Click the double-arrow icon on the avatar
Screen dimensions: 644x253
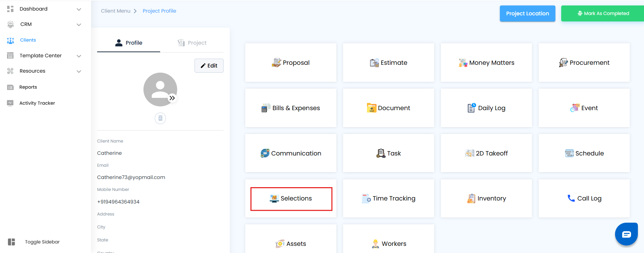[x=172, y=98]
